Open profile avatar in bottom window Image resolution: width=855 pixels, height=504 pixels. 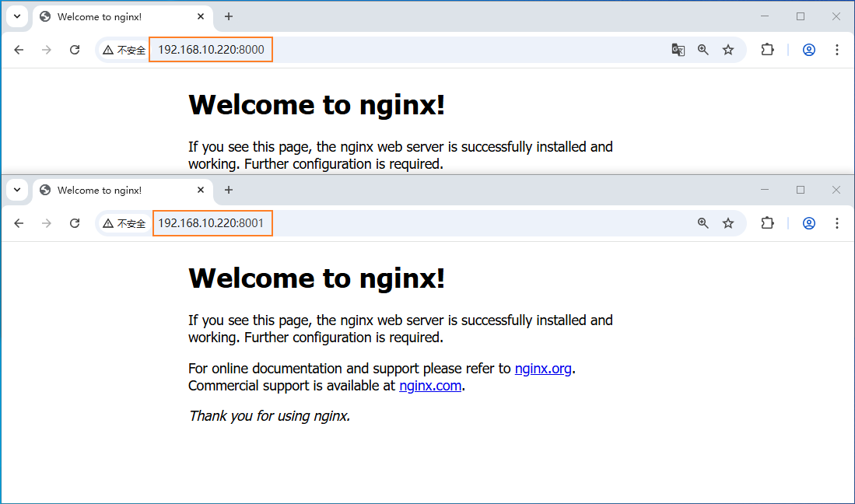809,223
